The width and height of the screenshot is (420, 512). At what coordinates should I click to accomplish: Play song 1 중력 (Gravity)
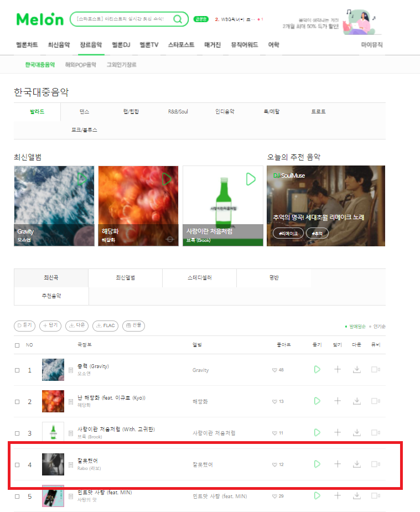point(317,370)
